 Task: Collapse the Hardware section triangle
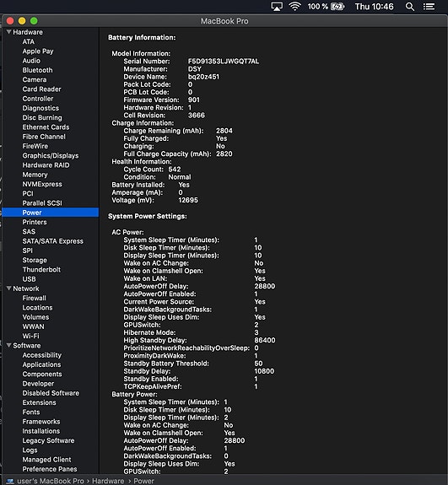[x=9, y=32]
